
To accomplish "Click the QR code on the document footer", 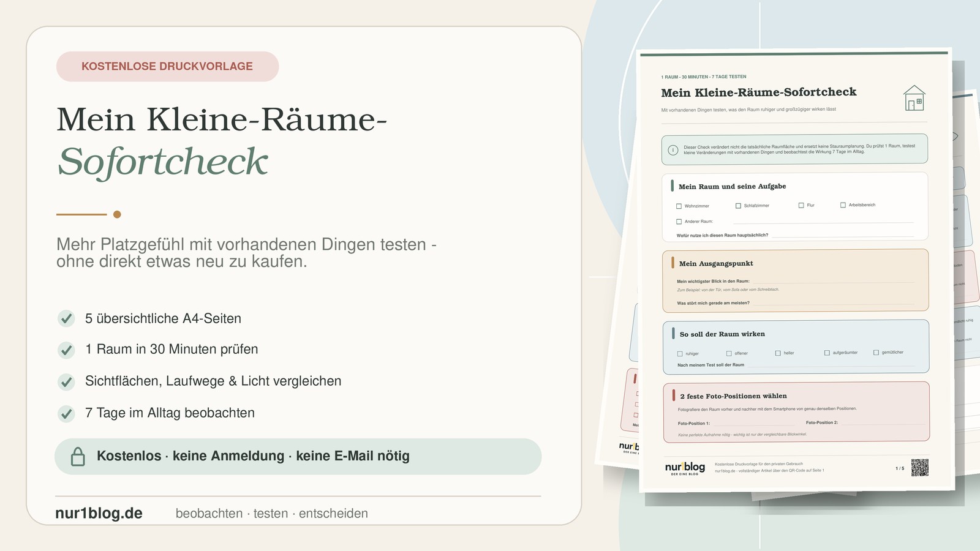I will (919, 467).
